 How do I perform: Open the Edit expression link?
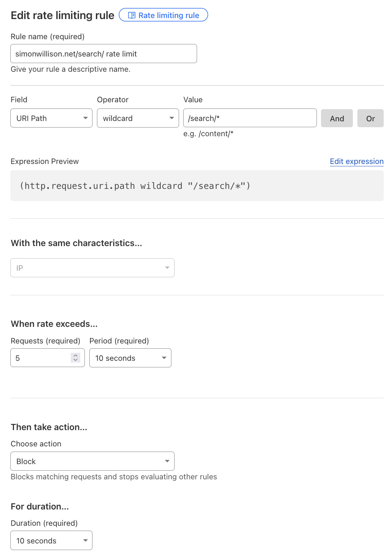tap(356, 162)
